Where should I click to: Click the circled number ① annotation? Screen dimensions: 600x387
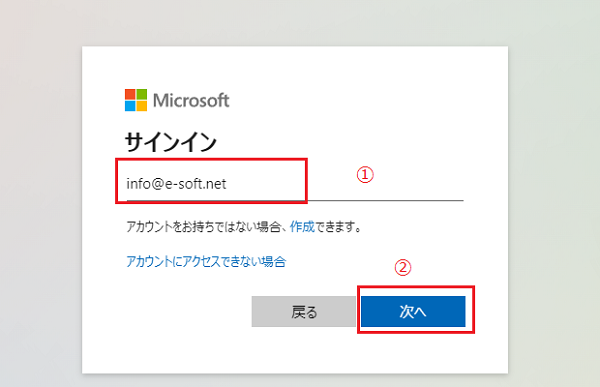(365, 175)
